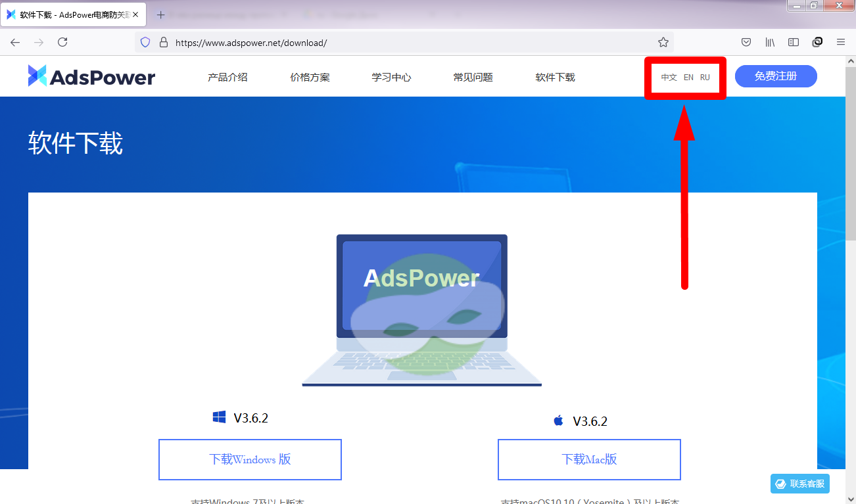Open the 学习中心 menu item
Image resolution: width=856 pixels, height=504 pixels.
coord(391,77)
